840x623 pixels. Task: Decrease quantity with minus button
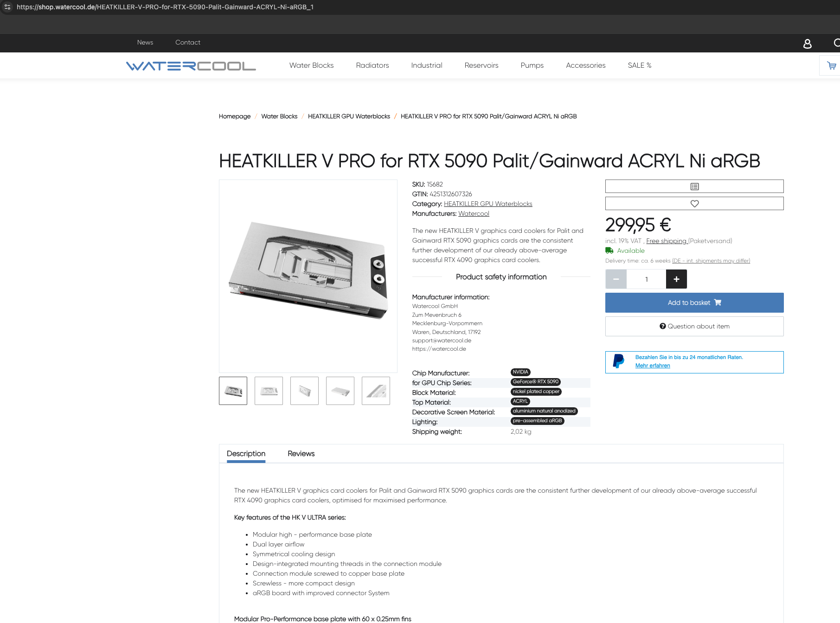(x=616, y=279)
